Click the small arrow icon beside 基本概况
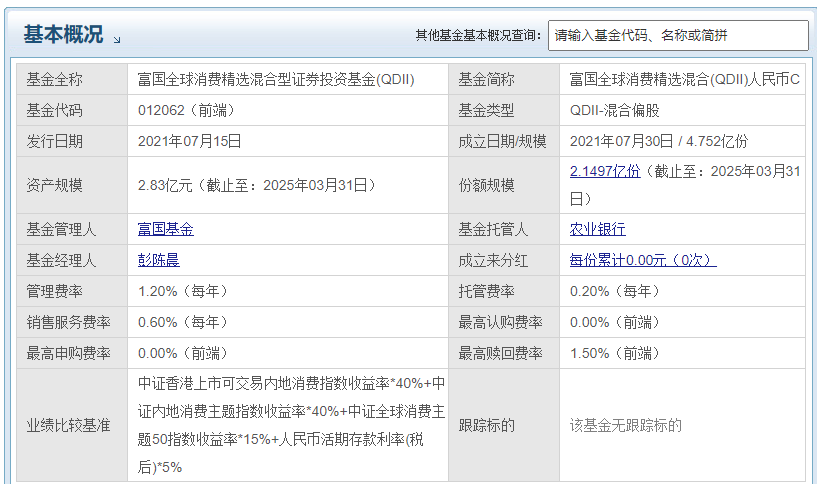This screenshot has width=817, height=484. pyautogui.click(x=117, y=40)
